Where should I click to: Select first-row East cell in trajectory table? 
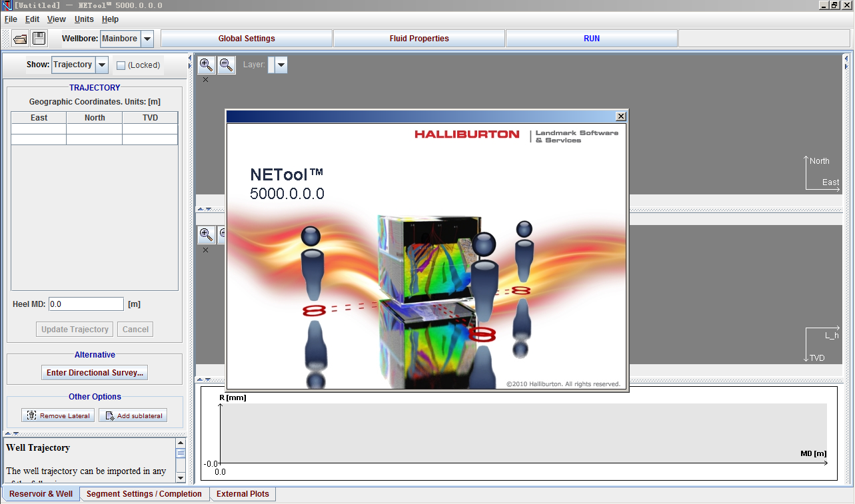tap(39, 129)
